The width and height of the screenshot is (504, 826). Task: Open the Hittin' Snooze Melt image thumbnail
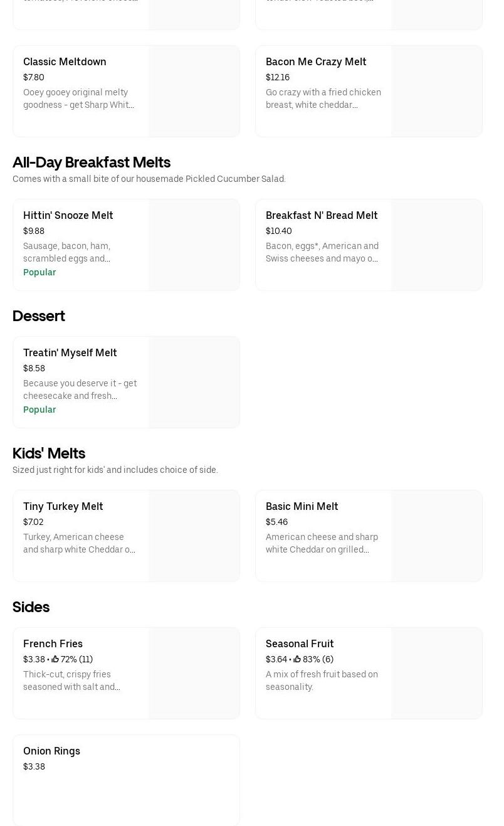(x=194, y=245)
